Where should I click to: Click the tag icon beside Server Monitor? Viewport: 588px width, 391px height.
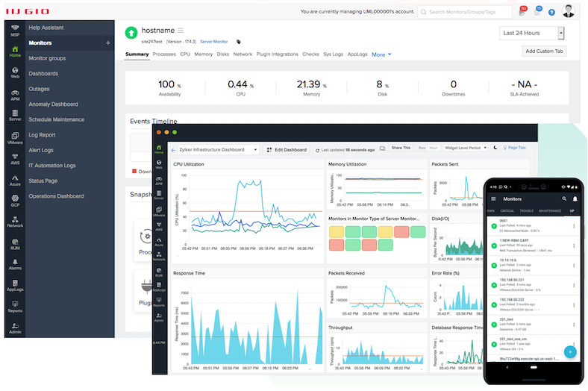pyautogui.click(x=239, y=42)
